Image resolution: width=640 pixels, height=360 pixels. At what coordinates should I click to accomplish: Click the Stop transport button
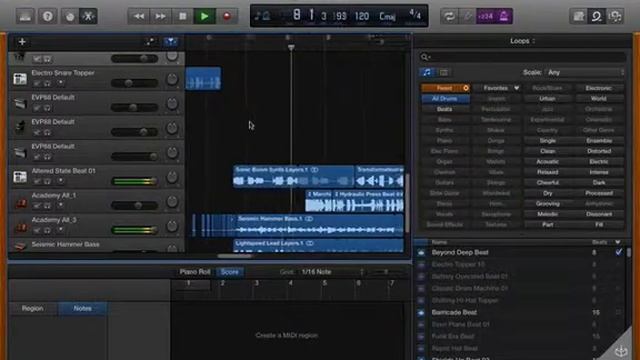tap(182, 16)
